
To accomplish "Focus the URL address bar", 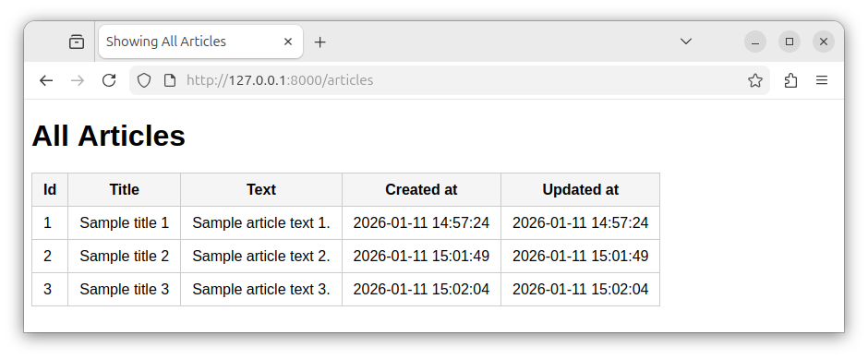I will pyautogui.click(x=450, y=81).
